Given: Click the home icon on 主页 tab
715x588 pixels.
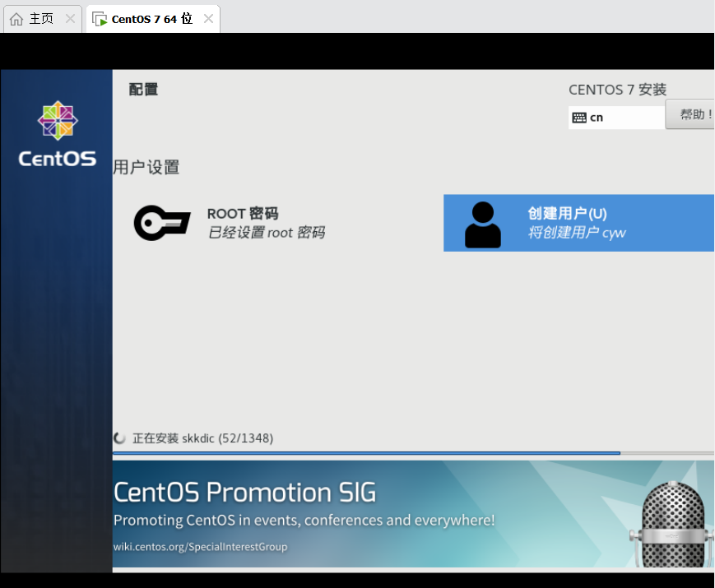Looking at the screenshot, I should (16, 19).
